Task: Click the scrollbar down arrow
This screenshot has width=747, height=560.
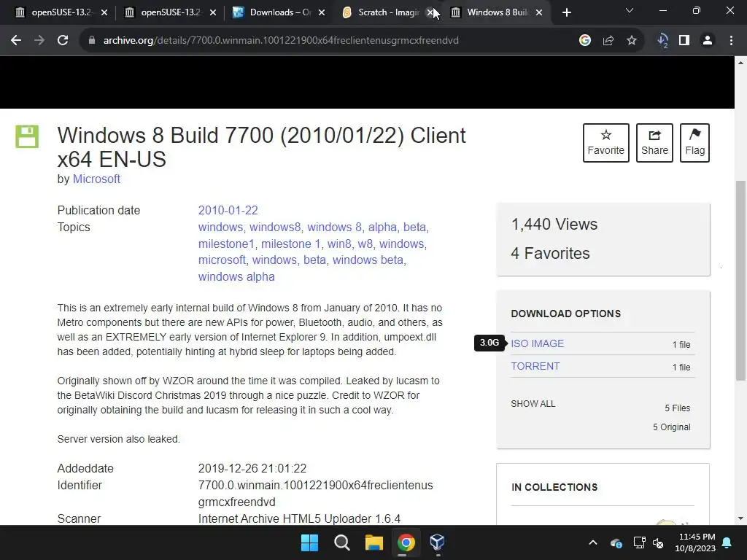Action: tap(740, 518)
